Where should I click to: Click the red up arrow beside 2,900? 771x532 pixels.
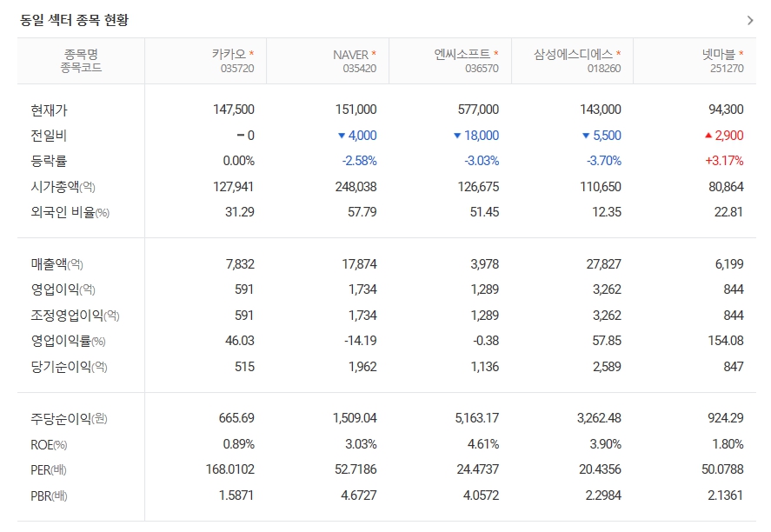point(708,136)
